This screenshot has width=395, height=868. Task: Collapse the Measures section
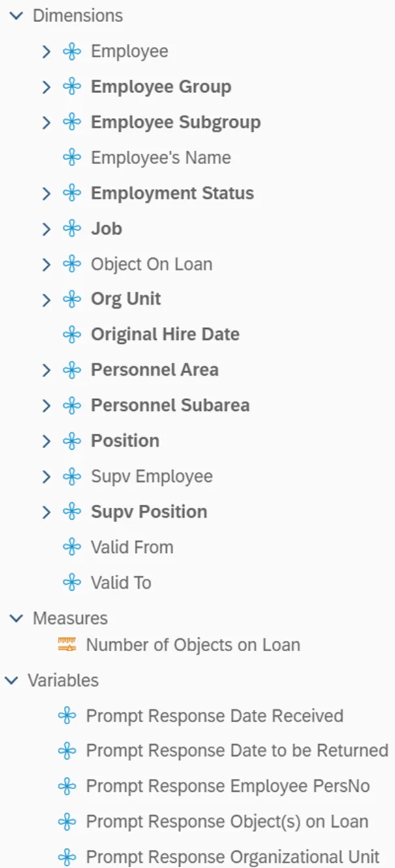16,618
